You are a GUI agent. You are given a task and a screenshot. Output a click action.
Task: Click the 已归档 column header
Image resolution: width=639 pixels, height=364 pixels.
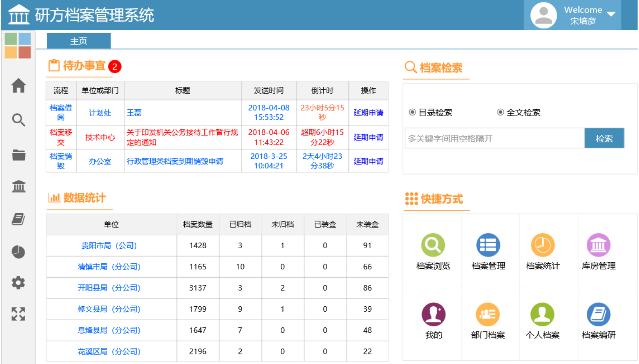click(240, 224)
